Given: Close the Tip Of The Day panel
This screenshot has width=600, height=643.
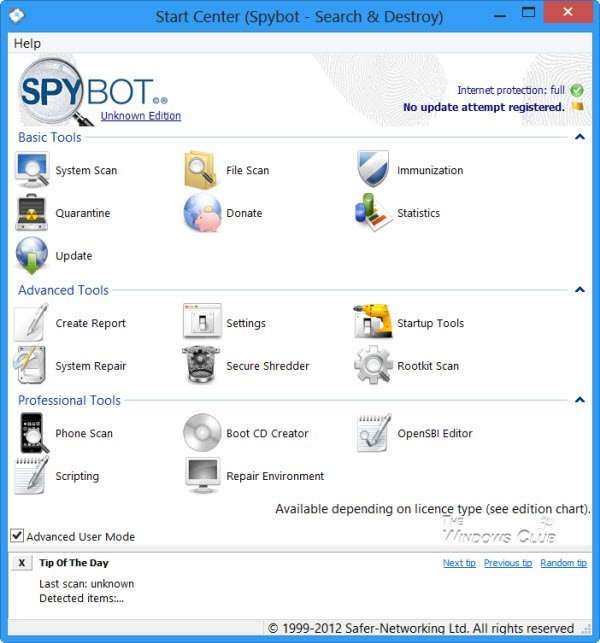Looking at the screenshot, I should pos(22,563).
